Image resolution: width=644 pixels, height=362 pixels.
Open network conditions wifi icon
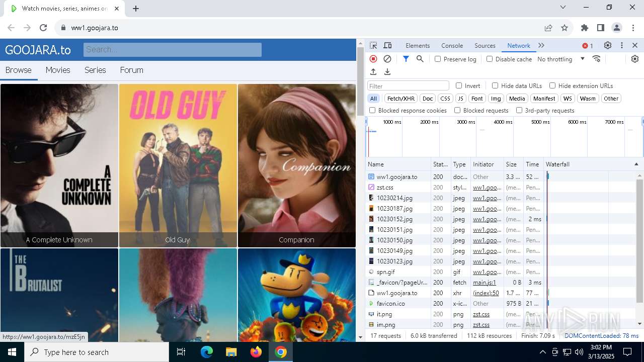[x=597, y=59]
